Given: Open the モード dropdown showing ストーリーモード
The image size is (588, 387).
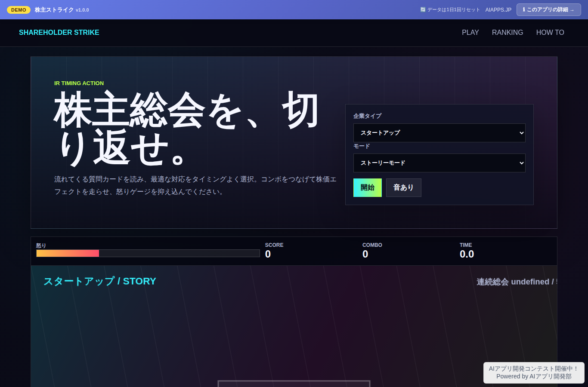Looking at the screenshot, I should pos(439,163).
